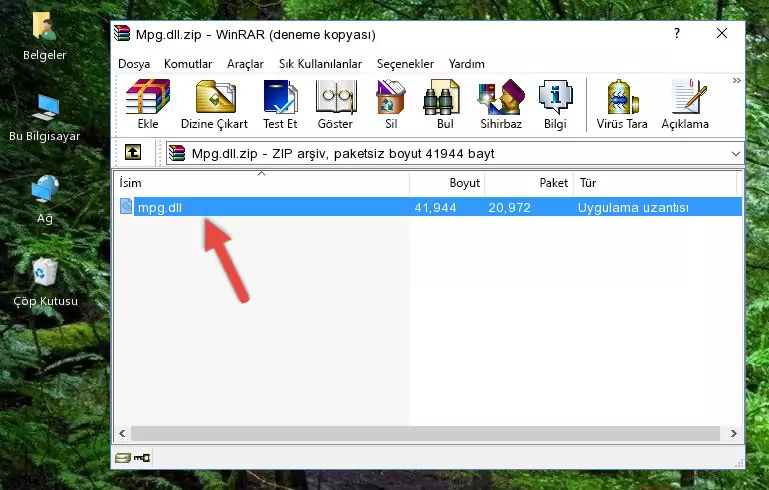This screenshot has height=490, width=769.
Task: Sort by the Boyut column header
Action: [447, 182]
